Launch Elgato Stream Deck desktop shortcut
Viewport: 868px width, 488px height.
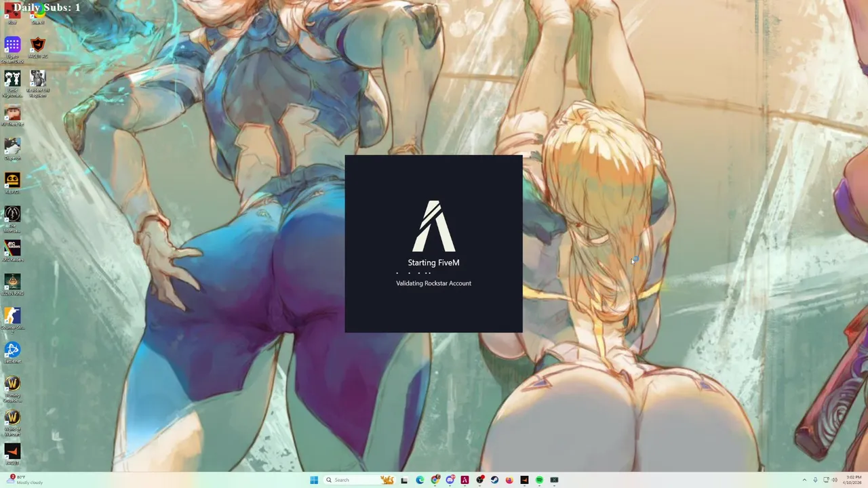(x=12, y=50)
